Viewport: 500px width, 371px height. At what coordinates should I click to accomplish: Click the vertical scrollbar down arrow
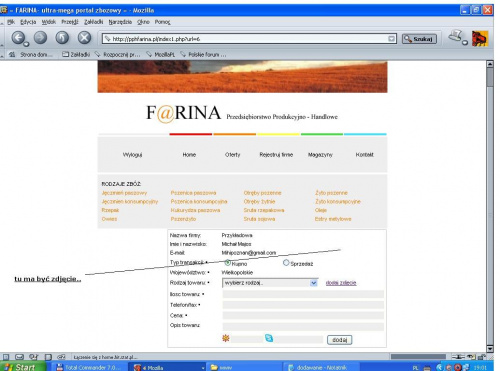490,349
